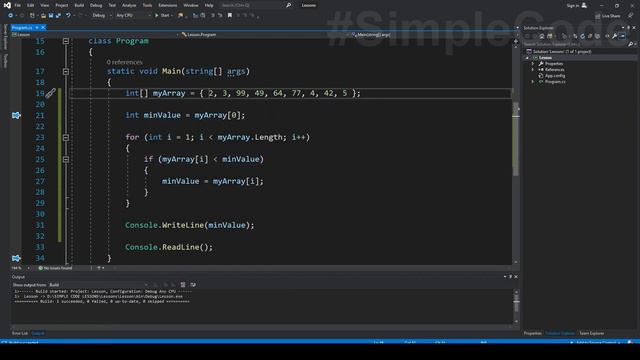This screenshot has height=360, width=640.
Task: Toggle Preview Selected Items in Solution Explorer
Action: 622,36
